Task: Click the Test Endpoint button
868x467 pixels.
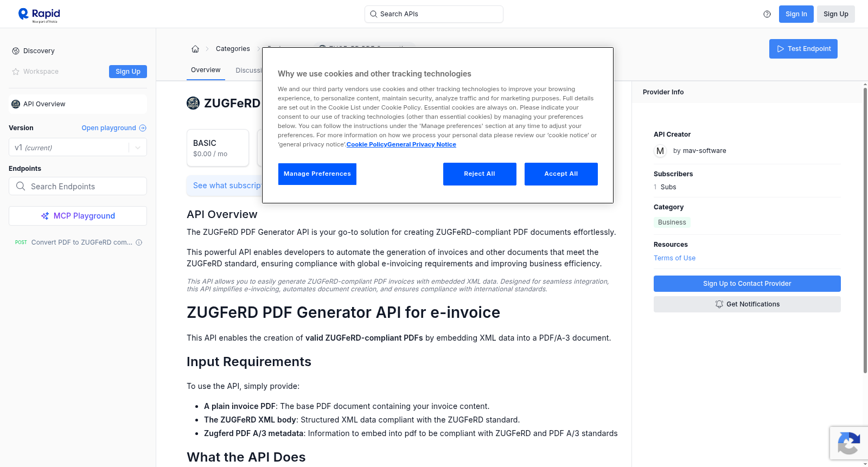Action: point(803,49)
